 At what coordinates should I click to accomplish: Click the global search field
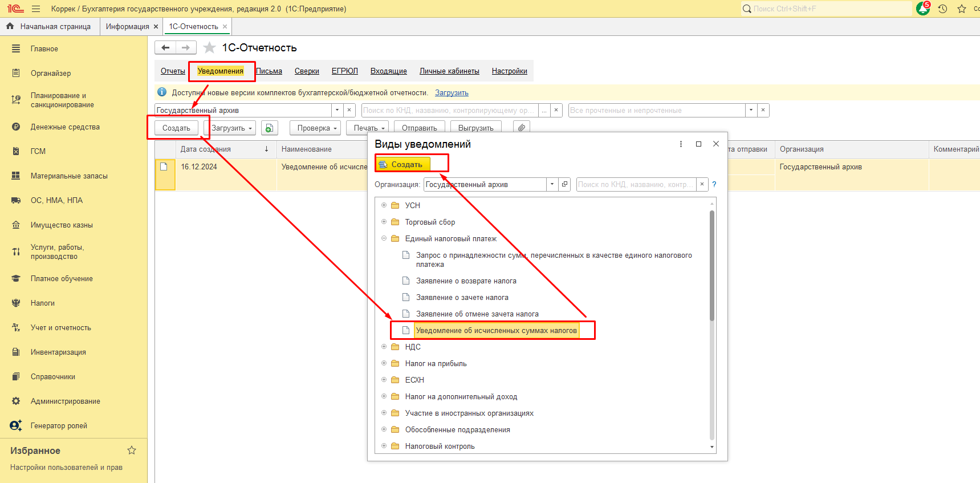point(827,9)
